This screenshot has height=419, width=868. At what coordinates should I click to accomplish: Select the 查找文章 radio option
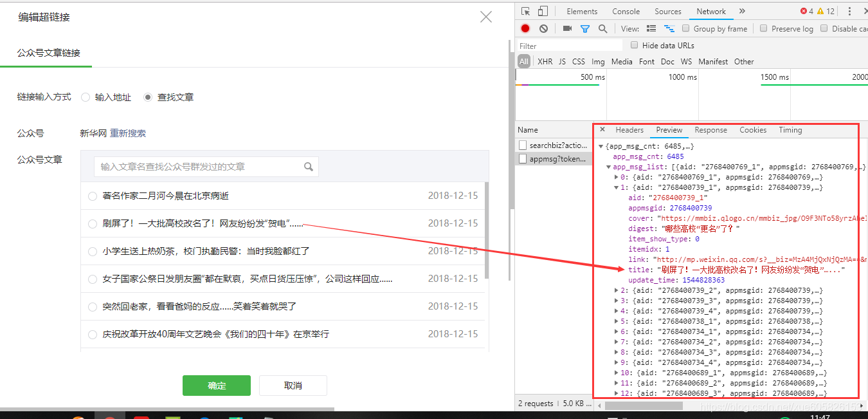pos(148,97)
